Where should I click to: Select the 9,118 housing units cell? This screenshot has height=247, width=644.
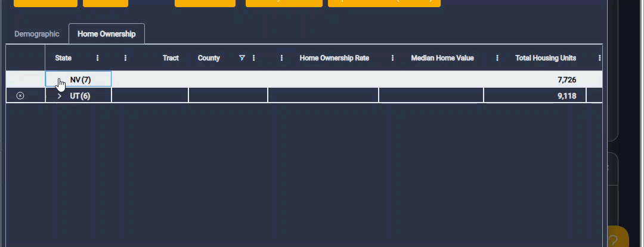[535, 96]
